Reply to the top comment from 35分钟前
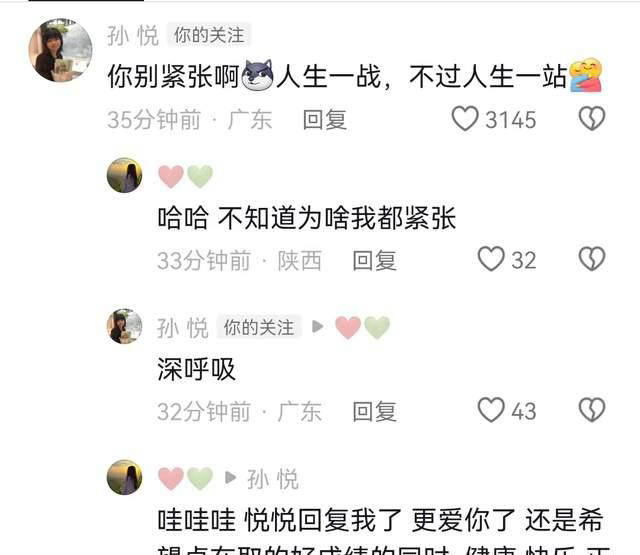 [x=325, y=120]
